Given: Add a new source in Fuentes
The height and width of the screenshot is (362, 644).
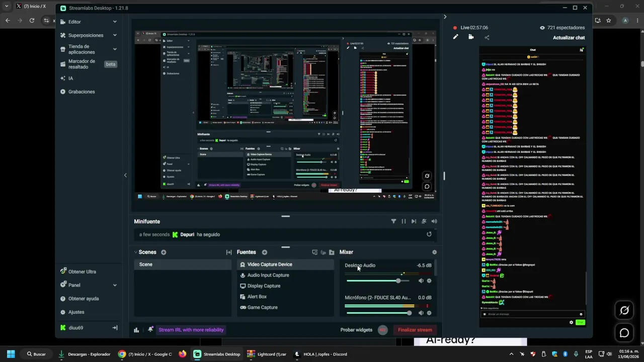Looking at the screenshot, I should [265, 252].
